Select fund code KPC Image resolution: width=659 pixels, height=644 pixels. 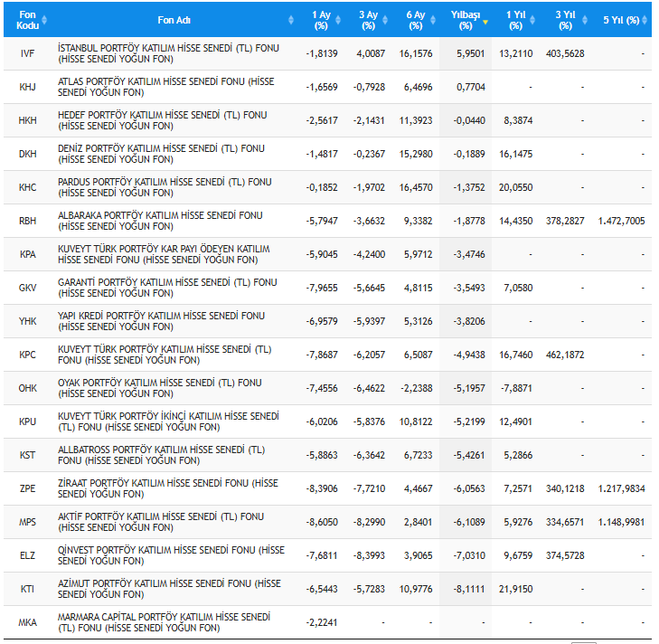(x=27, y=355)
